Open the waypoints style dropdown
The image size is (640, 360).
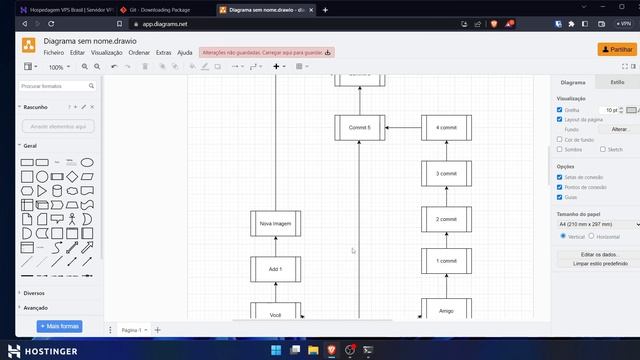[x=256, y=67]
